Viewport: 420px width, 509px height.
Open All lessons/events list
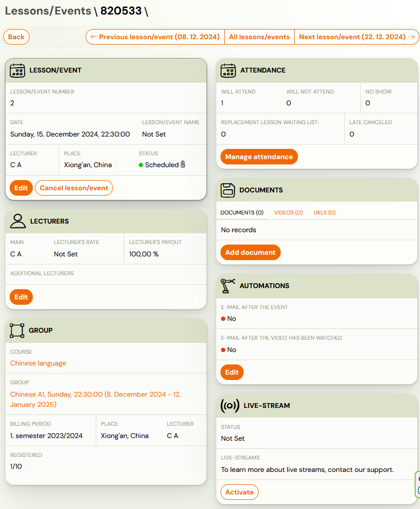click(259, 37)
